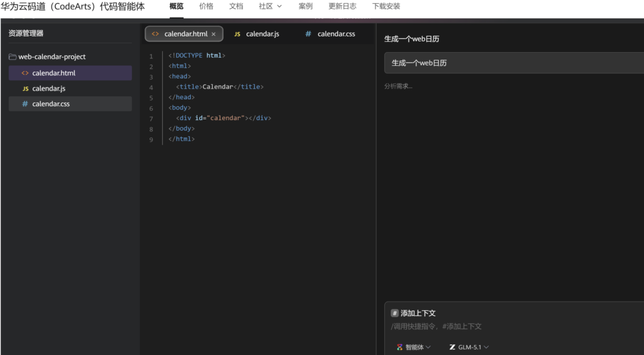Select calendar.js in the file explorer

coord(70,89)
